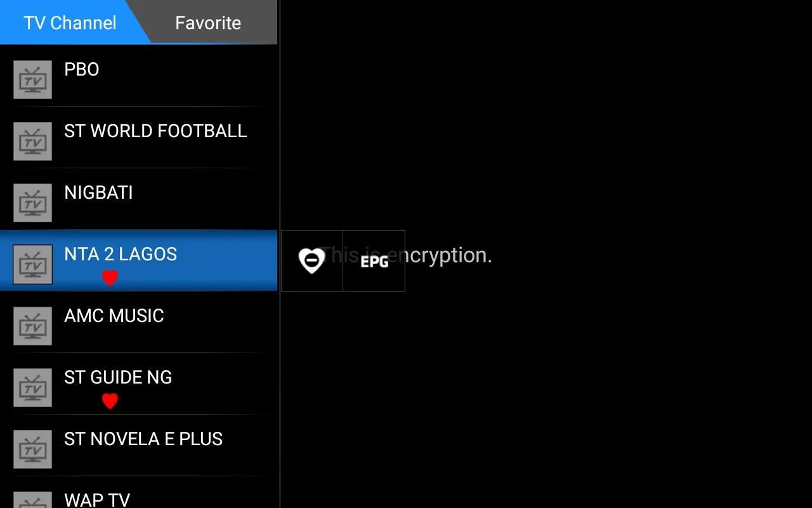The height and width of the screenshot is (508, 812).
Task: Click red heart under ST GUIDE NG
Action: (110, 401)
